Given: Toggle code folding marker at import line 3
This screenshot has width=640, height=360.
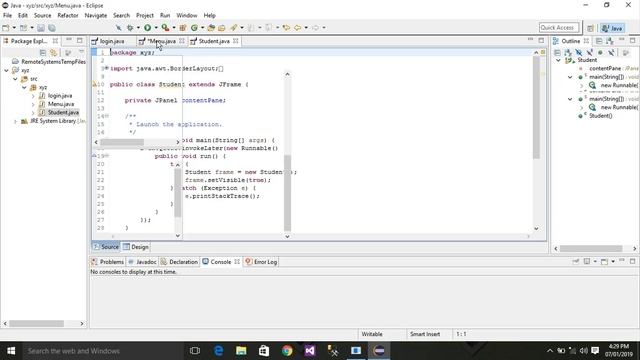Looking at the screenshot, I should pyautogui.click(x=107, y=68).
